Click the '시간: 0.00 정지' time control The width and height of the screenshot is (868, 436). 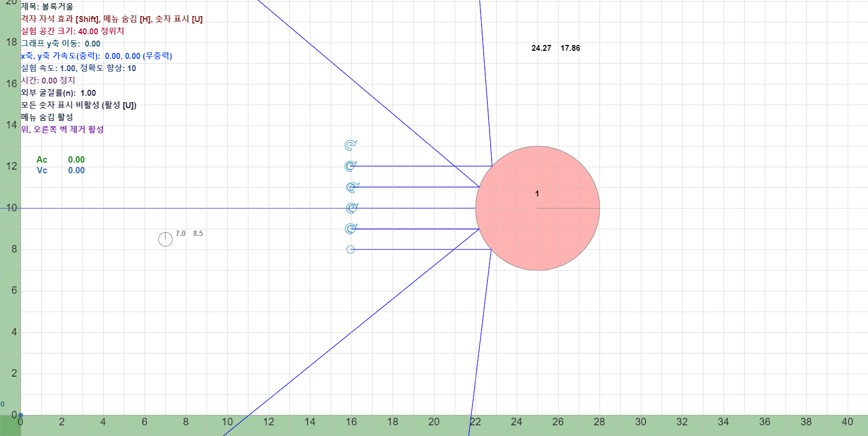click(x=48, y=80)
